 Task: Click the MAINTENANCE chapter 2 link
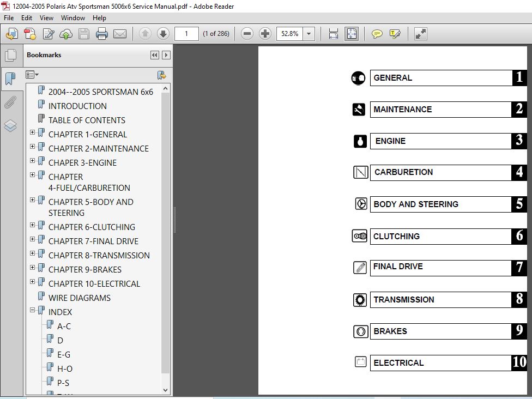[x=448, y=110]
